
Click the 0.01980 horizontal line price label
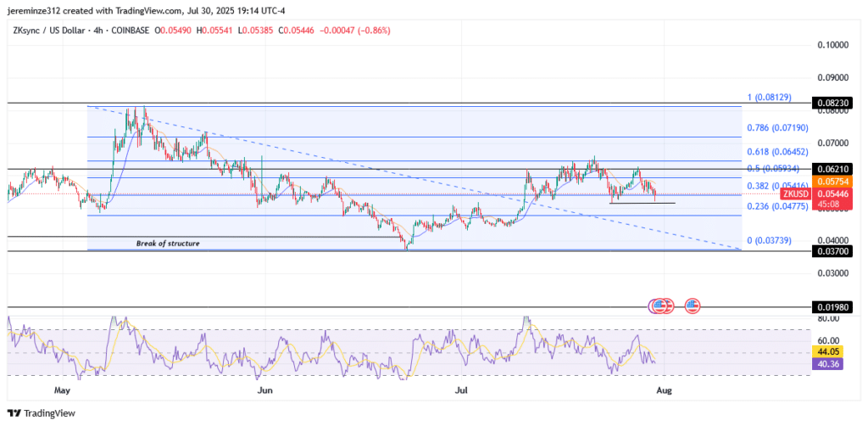point(832,307)
